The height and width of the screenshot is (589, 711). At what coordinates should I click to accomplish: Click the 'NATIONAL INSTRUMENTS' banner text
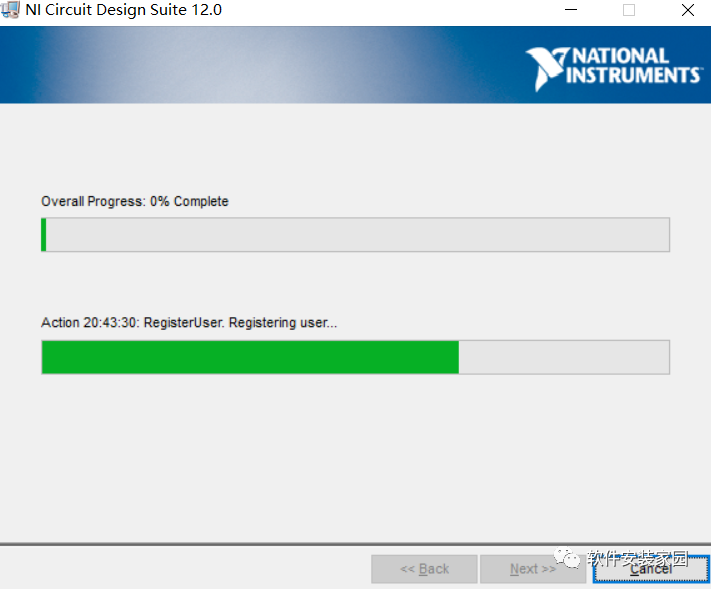coord(634,66)
